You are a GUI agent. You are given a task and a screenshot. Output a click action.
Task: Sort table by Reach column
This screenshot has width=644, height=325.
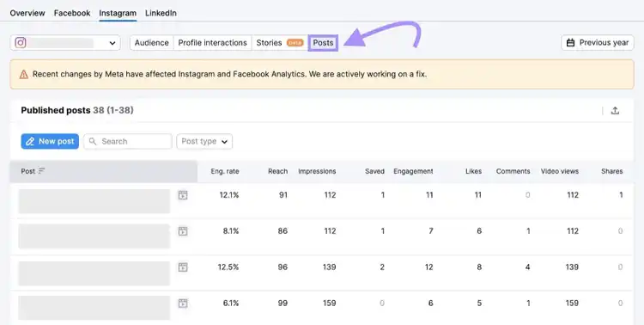(x=277, y=171)
